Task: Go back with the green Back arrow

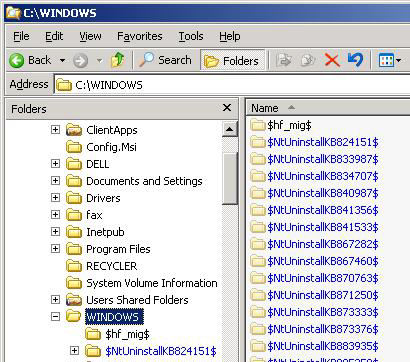Action: click(30, 61)
